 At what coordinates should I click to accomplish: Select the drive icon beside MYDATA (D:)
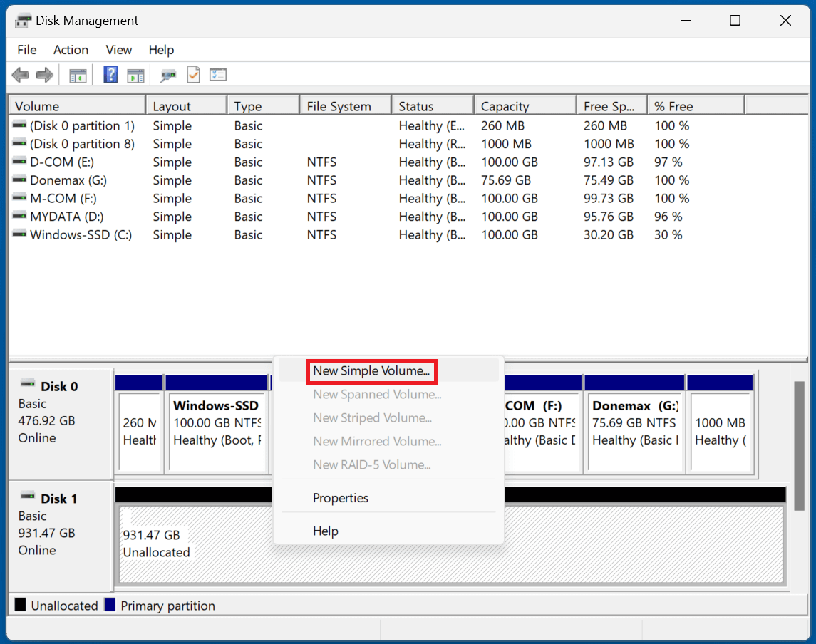[19, 217]
